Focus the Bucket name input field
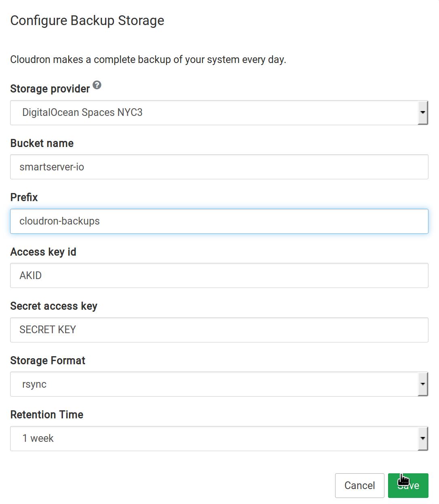 click(x=219, y=167)
